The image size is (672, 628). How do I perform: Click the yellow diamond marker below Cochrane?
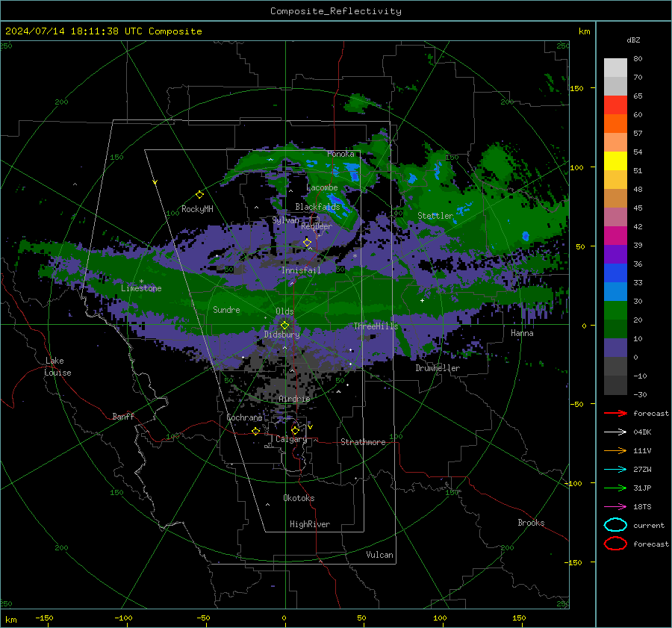(x=255, y=431)
